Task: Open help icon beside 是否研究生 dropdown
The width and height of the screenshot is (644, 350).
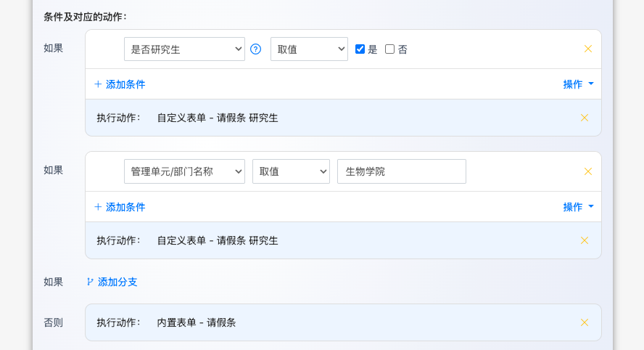Action: [x=255, y=49]
